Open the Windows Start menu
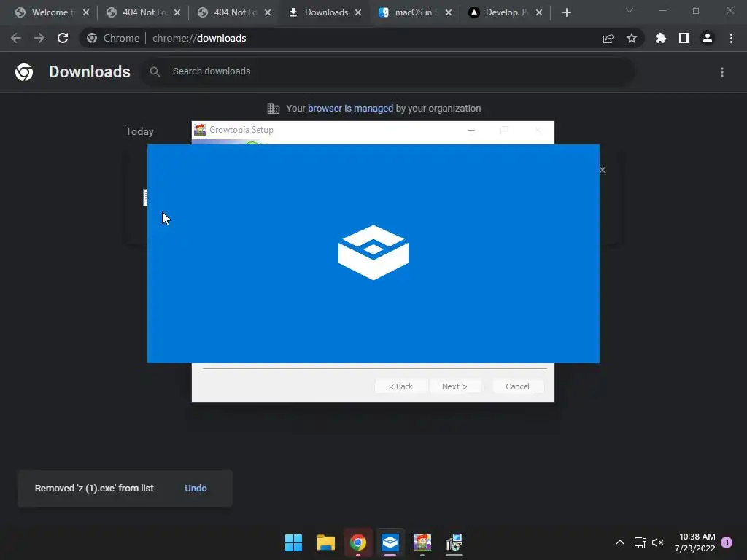Image resolution: width=747 pixels, height=560 pixels. click(x=293, y=542)
